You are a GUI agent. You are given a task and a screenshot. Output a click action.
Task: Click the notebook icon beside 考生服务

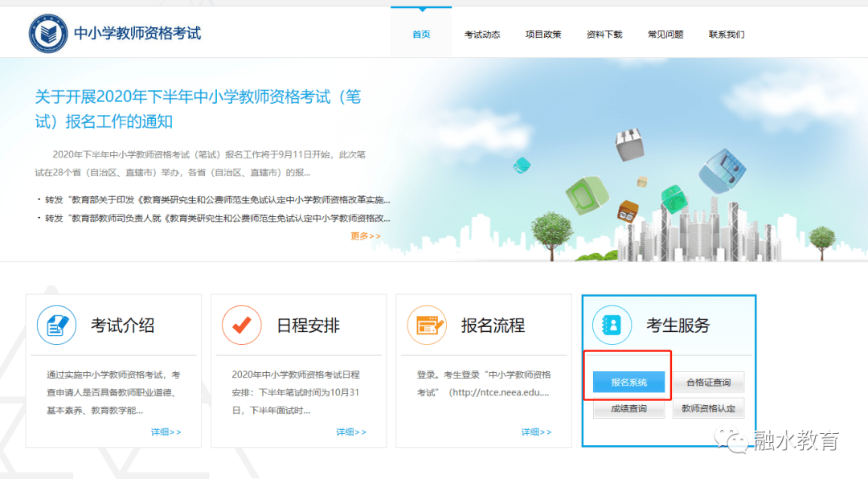tap(612, 325)
